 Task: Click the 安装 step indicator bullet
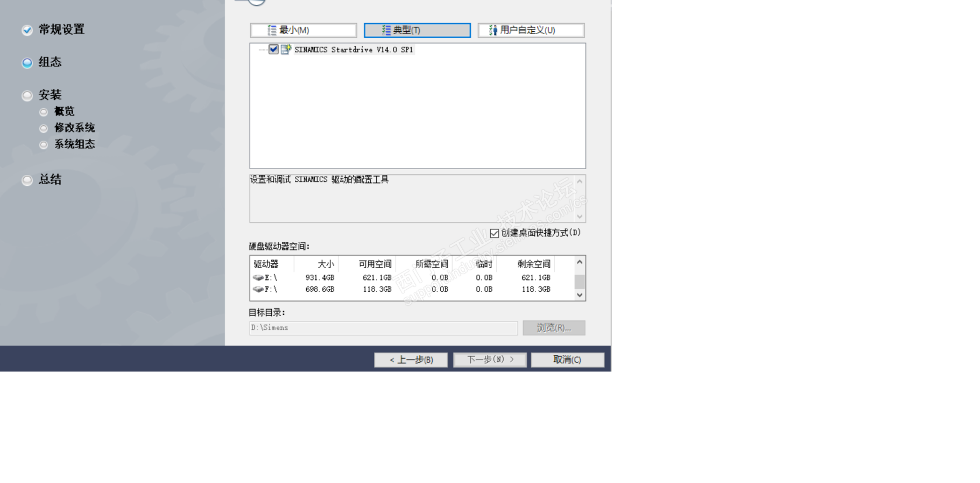click(x=27, y=96)
